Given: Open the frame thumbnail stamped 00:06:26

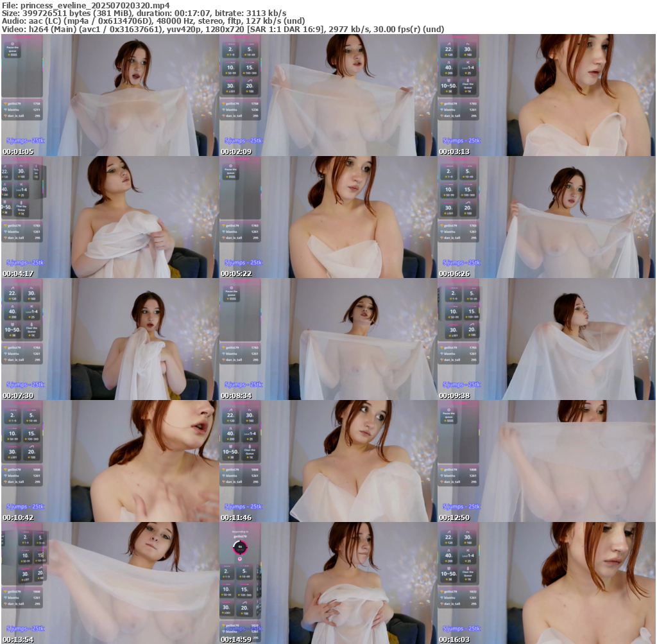Looking at the screenshot, I should (547, 217).
